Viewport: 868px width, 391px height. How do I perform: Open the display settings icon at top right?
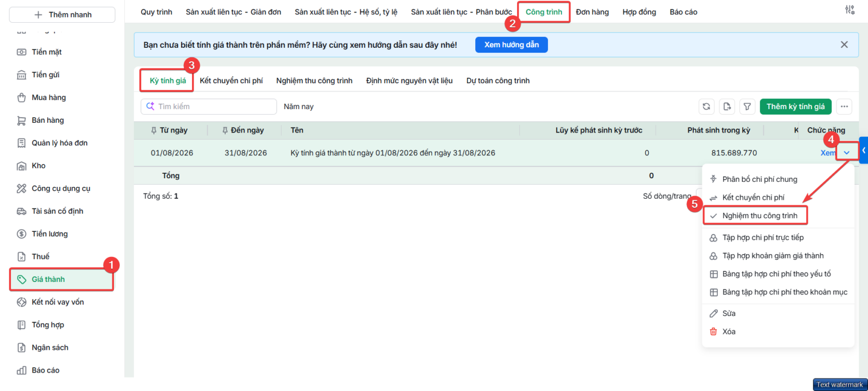(850, 10)
